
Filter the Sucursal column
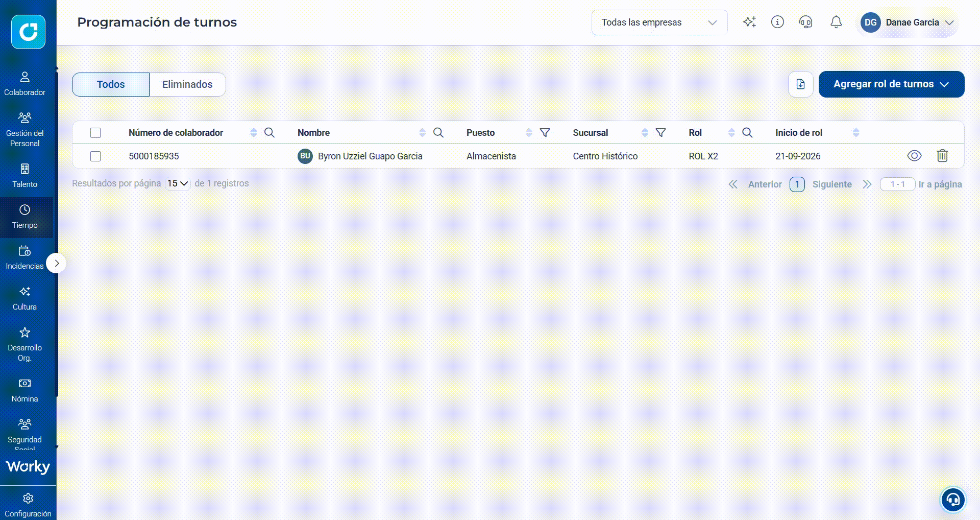point(660,133)
